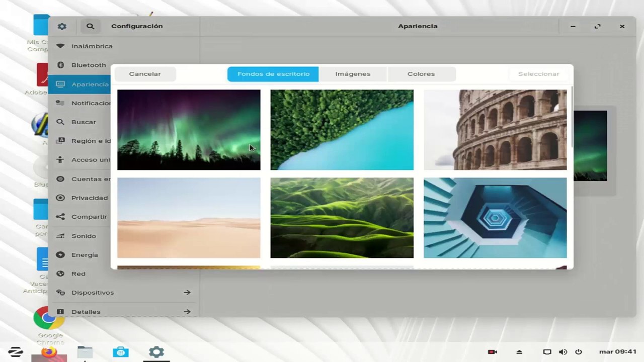Image resolution: width=644 pixels, height=362 pixels.
Task: Click the Cancelar button
Action: click(145, 74)
